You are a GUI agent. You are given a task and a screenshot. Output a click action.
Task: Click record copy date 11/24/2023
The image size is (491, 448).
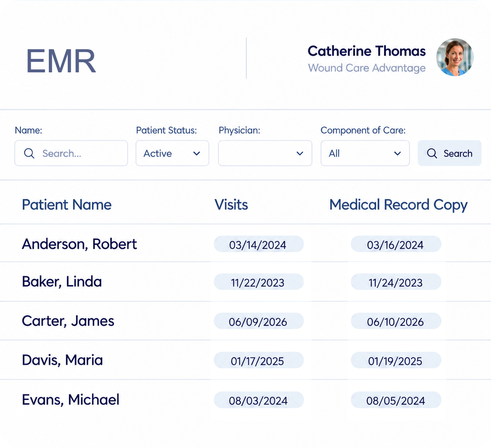pos(396,282)
